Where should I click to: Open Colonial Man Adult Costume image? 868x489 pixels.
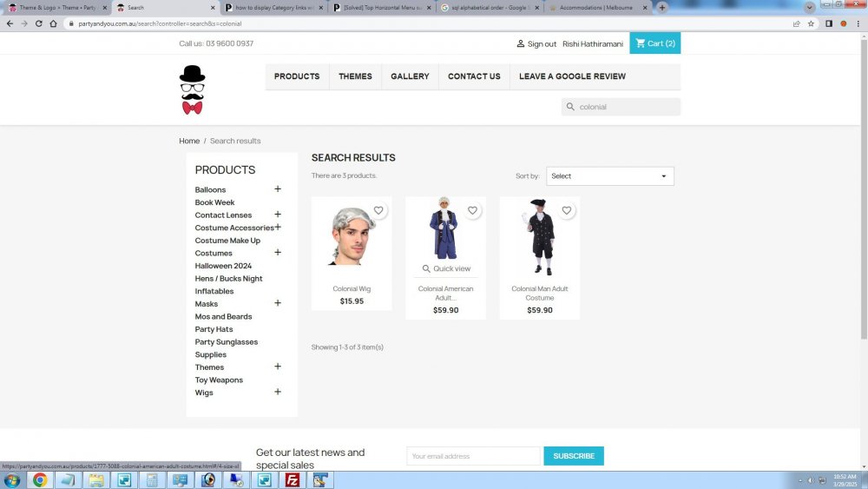540,237
